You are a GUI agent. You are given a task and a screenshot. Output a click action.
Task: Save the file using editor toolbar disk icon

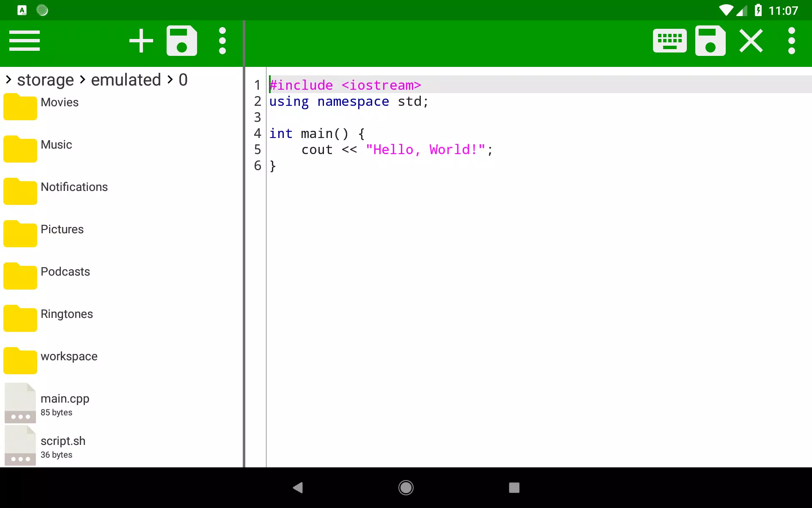pos(710,41)
